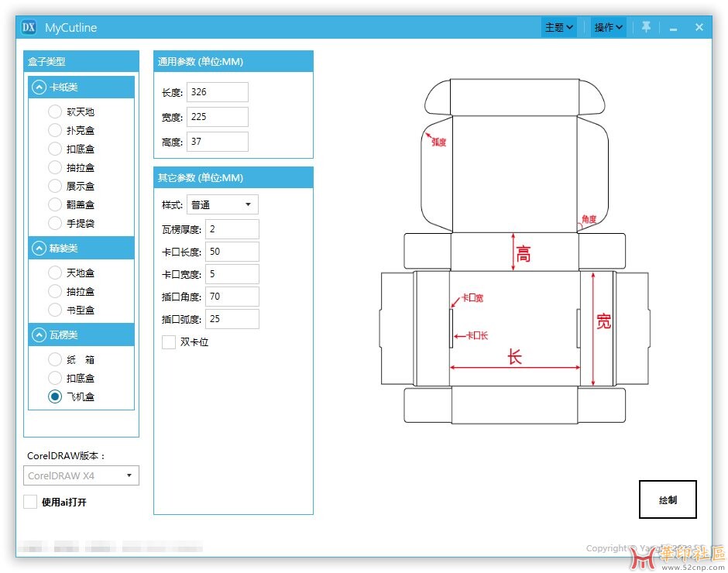Enable the 双卡位 checkbox
728x573 pixels.
[x=169, y=342]
